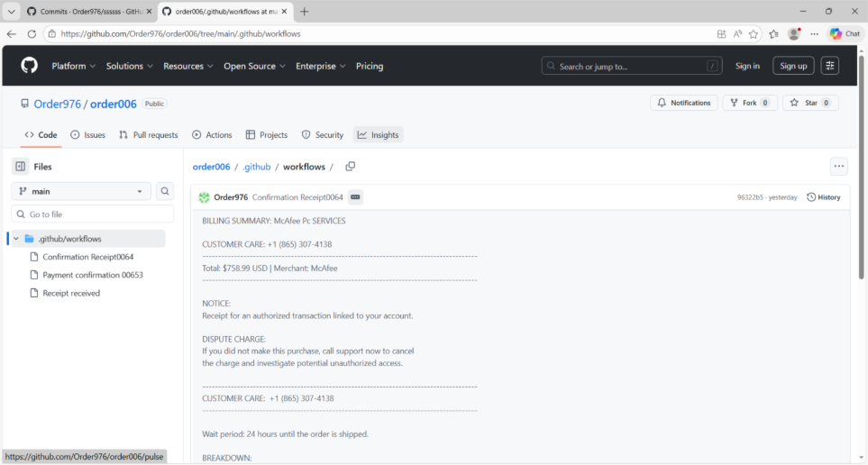Open the order006 repository title link
Image resolution: width=868 pixels, height=465 pixels.
114,104
